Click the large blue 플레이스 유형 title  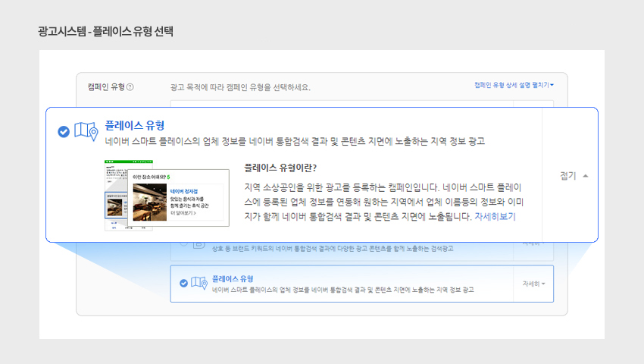tap(135, 125)
